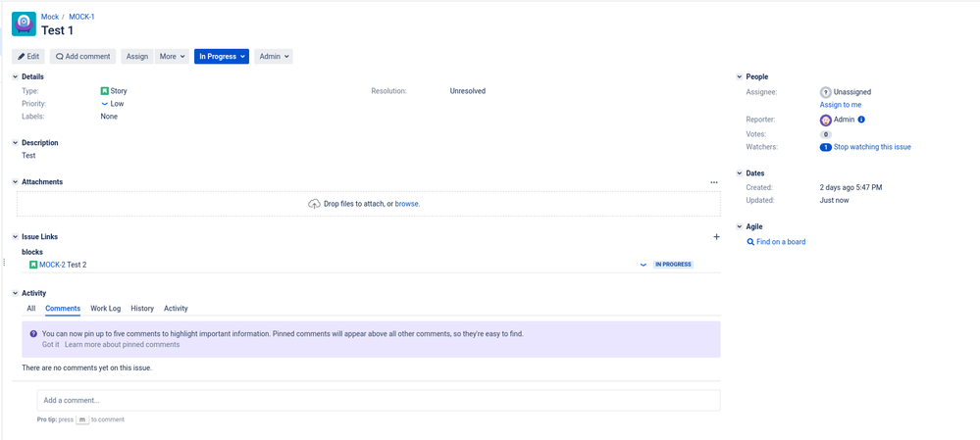The width and height of the screenshot is (980, 440).
Task: Click the Created date 2 days ago 5:47 PM
Action: [x=851, y=188]
